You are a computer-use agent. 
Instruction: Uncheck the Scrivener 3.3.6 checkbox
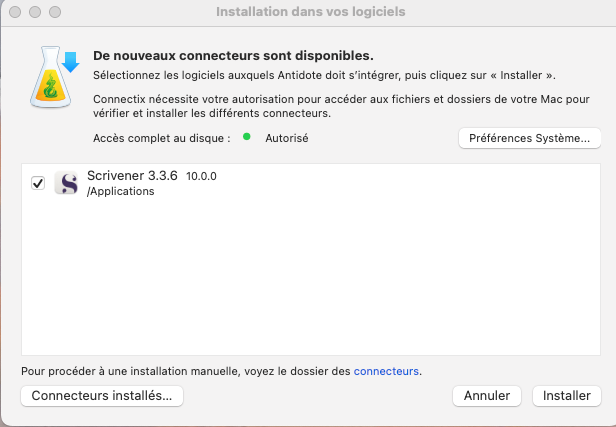tap(38, 183)
